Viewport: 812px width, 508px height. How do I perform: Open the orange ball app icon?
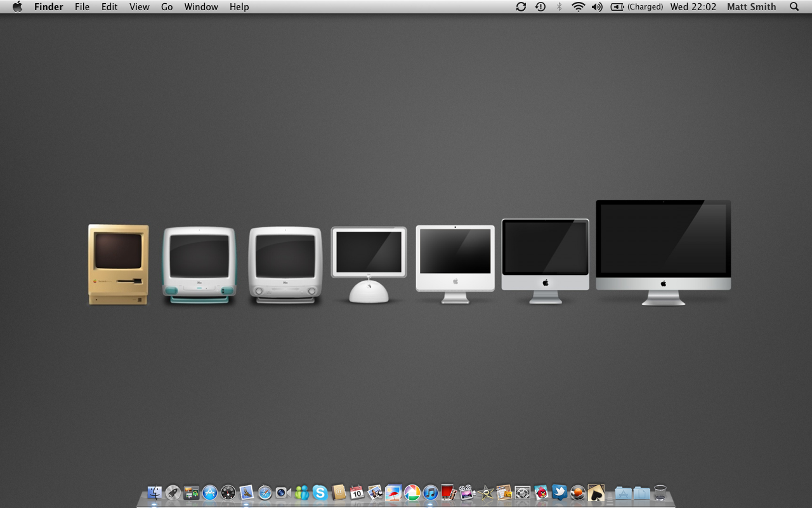coord(578,492)
